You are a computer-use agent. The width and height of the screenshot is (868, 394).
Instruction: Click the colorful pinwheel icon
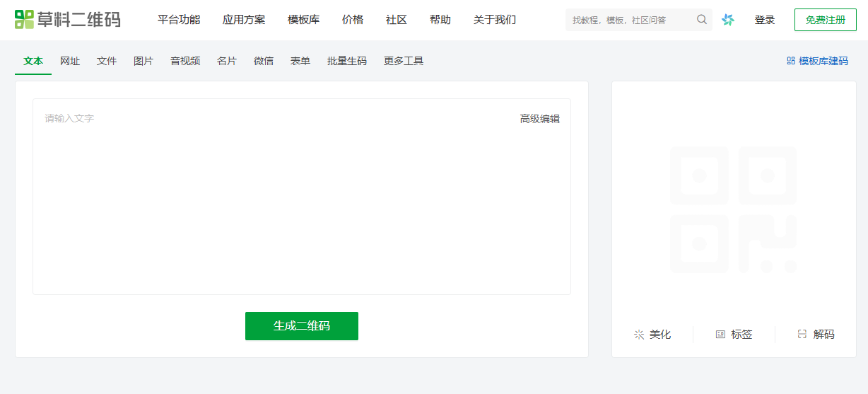click(728, 20)
